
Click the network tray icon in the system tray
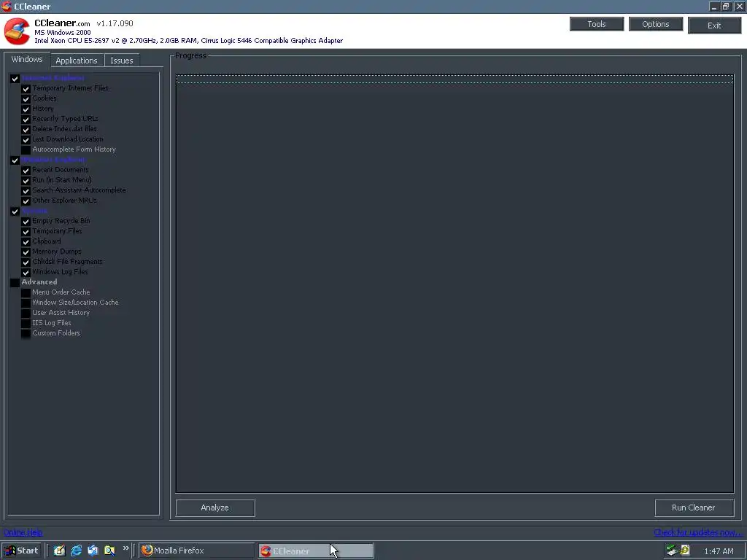pos(672,551)
